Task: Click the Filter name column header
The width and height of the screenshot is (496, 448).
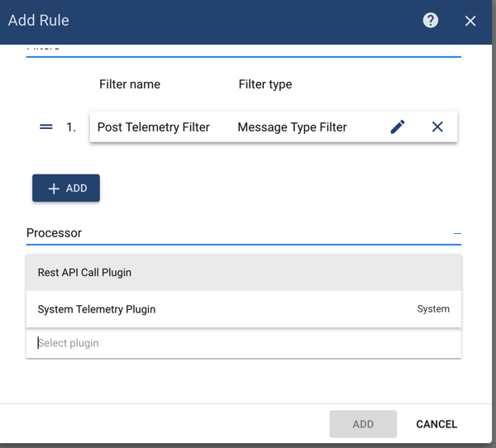Action: coord(130,84)
